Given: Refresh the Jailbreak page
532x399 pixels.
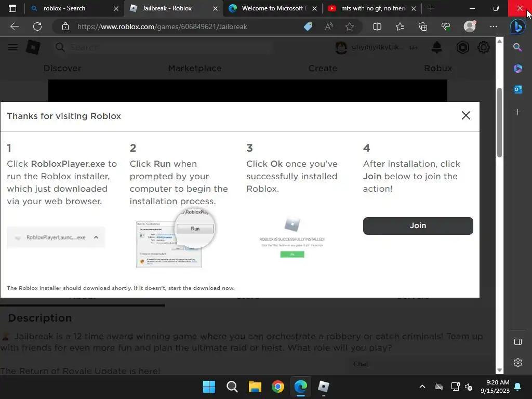Looking at the screenshot, I should click(x=37, y=26).
